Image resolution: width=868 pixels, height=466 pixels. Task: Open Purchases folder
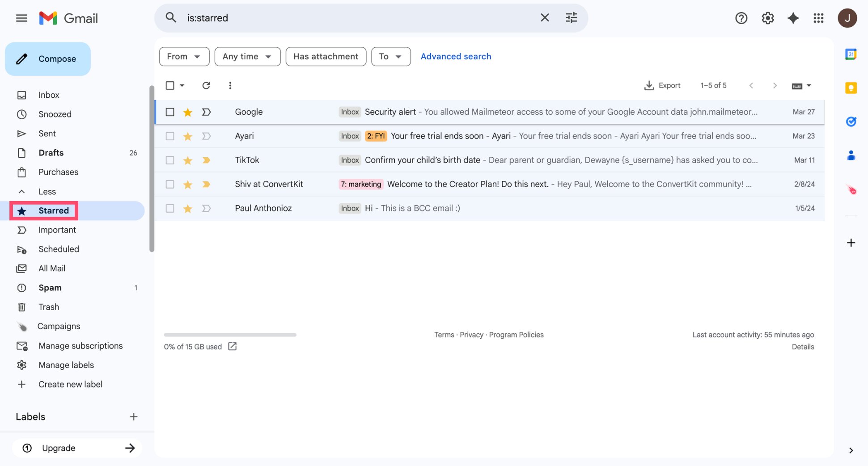(x=58, y=172)
